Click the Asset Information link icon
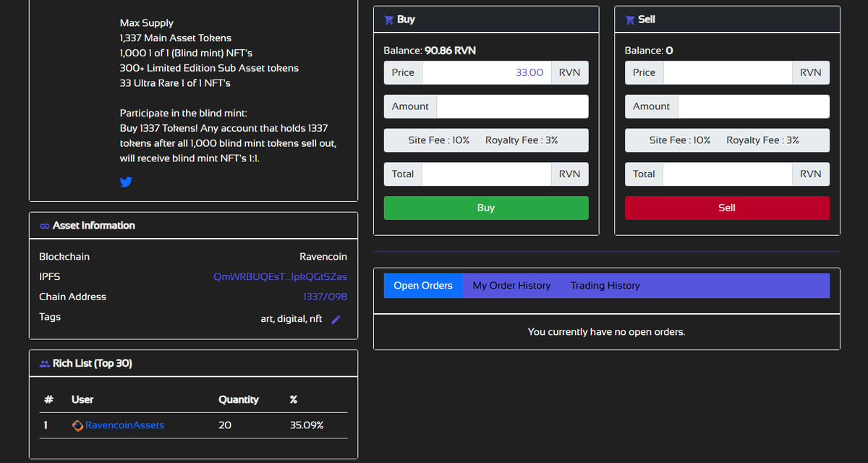Screen dimensions: 868x463 (x=44, y=226)
